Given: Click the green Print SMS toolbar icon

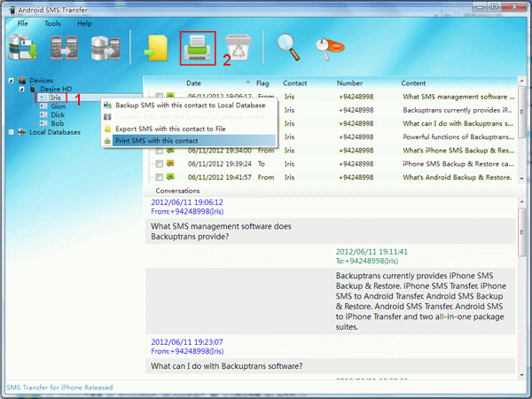Looking at the screenshot, I should point(198,48).
